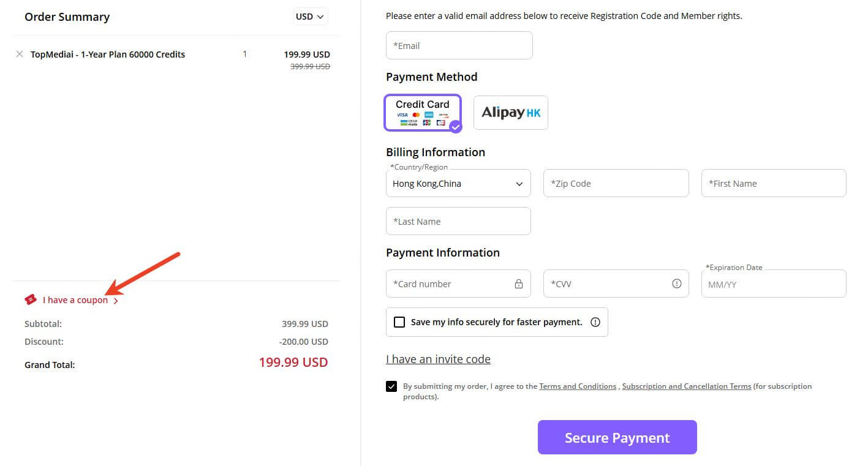Uncheck the Terms and Conditions agreement checkbox
868x466 pixels.
click(x=391, y=386)
